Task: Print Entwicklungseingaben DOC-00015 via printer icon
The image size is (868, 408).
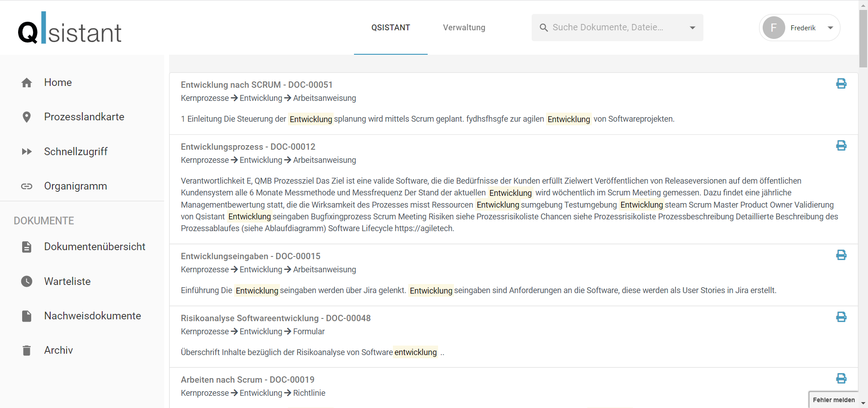Action: click(841, 255)
